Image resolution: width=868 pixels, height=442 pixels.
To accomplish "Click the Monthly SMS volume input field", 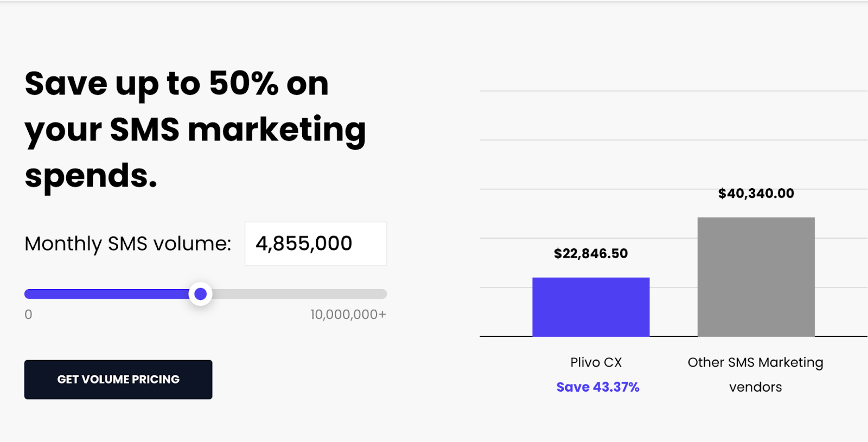I will tap(315, 244).
